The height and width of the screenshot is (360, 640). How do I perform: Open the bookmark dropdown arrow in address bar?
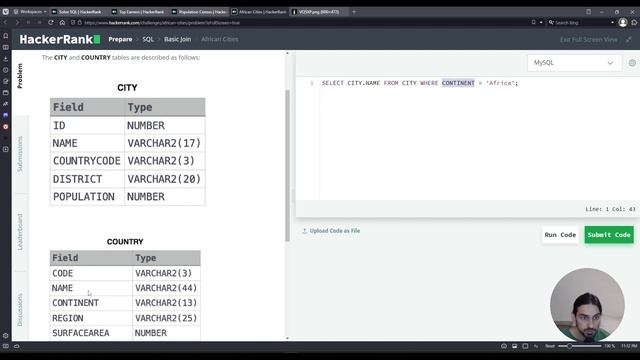click(541, 22)
